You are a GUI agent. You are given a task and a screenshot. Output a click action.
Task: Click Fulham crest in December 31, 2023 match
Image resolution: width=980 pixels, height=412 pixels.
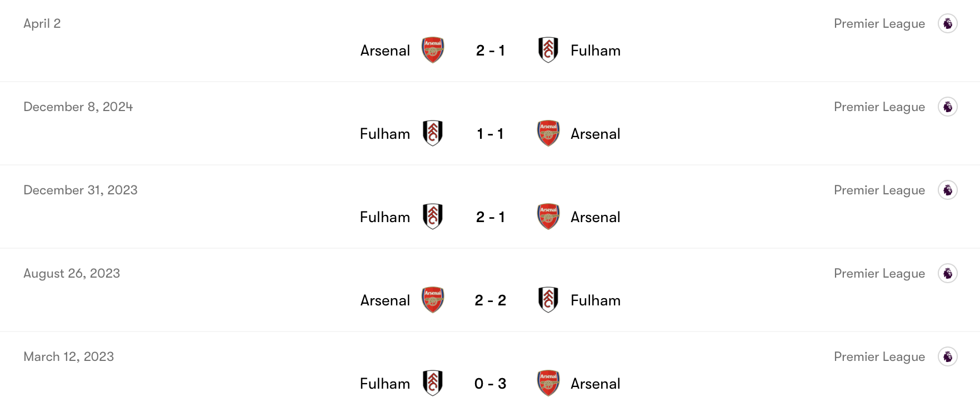tap(433, 217)
